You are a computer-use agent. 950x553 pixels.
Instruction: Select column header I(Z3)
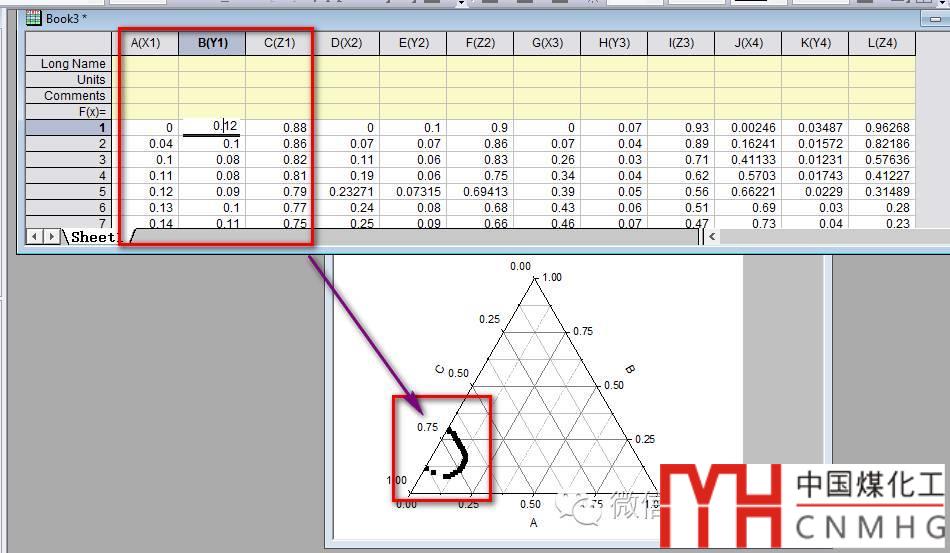click(681, 43)
